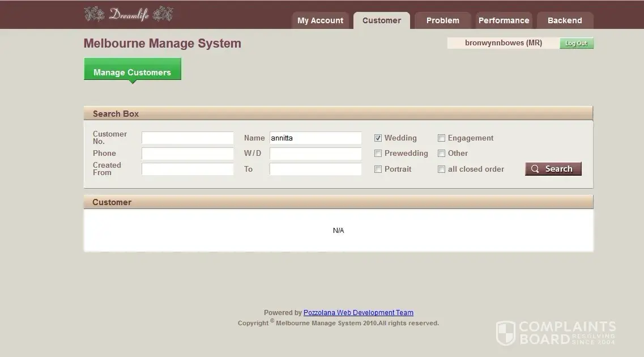Open the Backend tab
The height and width of the screenshot is (357, 644).
[x=565, y=20]
